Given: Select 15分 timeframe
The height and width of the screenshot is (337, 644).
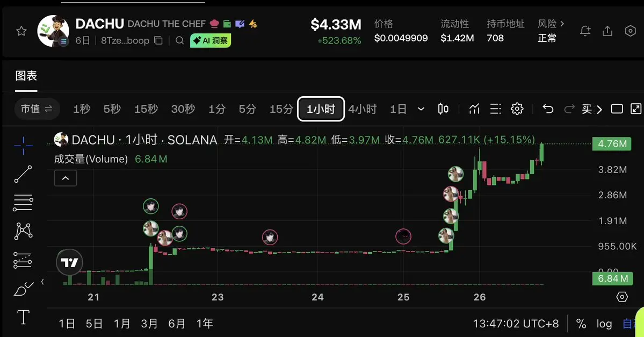Looking at the screenshot, I should [x=281, y=109].
